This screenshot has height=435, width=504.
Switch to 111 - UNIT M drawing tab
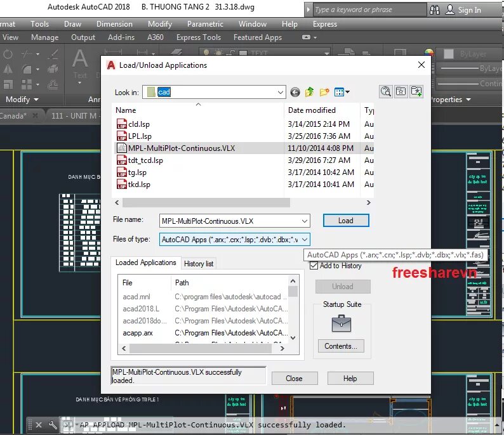coord(74,115)
